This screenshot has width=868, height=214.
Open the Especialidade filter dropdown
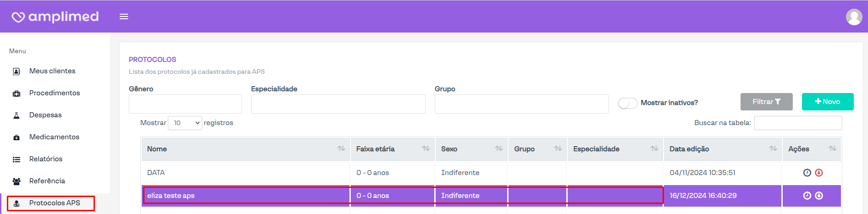[x=338, y=104]
